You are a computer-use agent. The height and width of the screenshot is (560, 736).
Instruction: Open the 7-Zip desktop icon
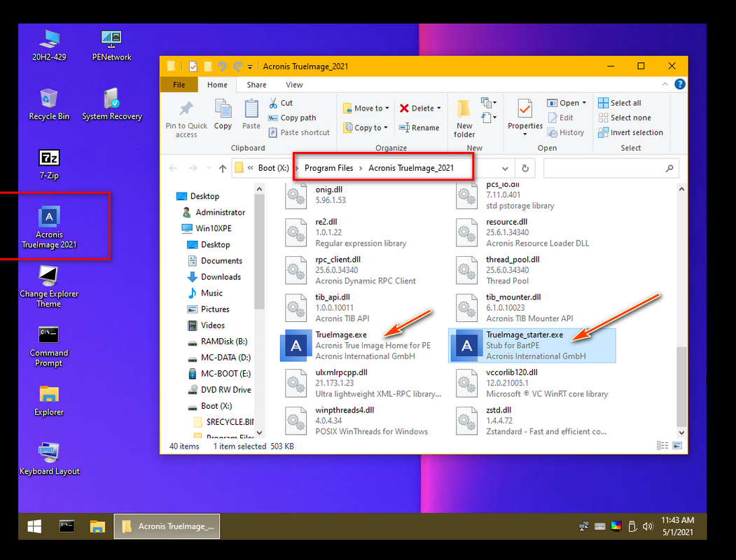coord(49,164)
